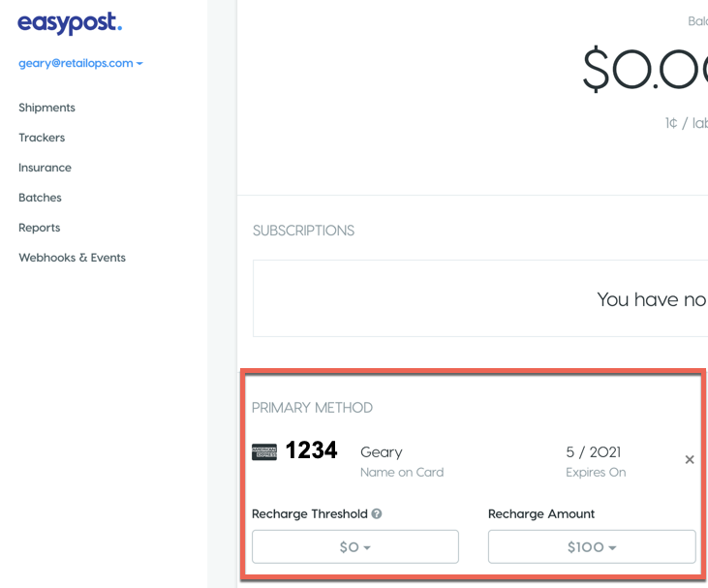The height and width of the screenshot is (588, 708).
Task: Open the Reports section
Action: 39,228
